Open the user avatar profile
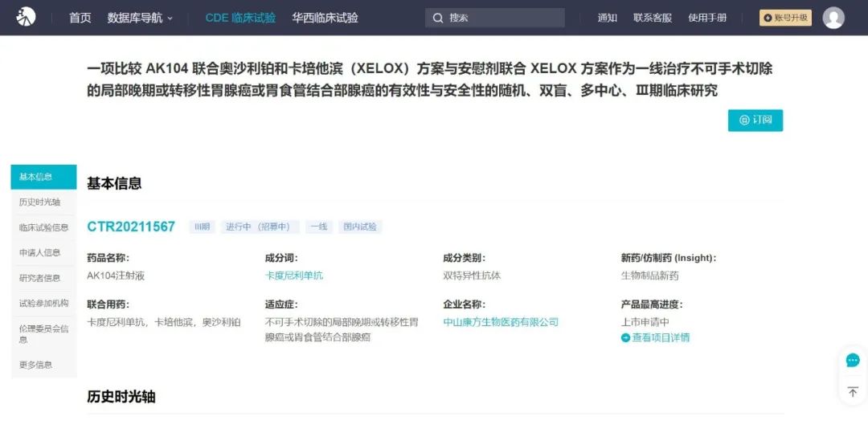Image resolution: width=868 pixels, height=429 pixels. 833,18
